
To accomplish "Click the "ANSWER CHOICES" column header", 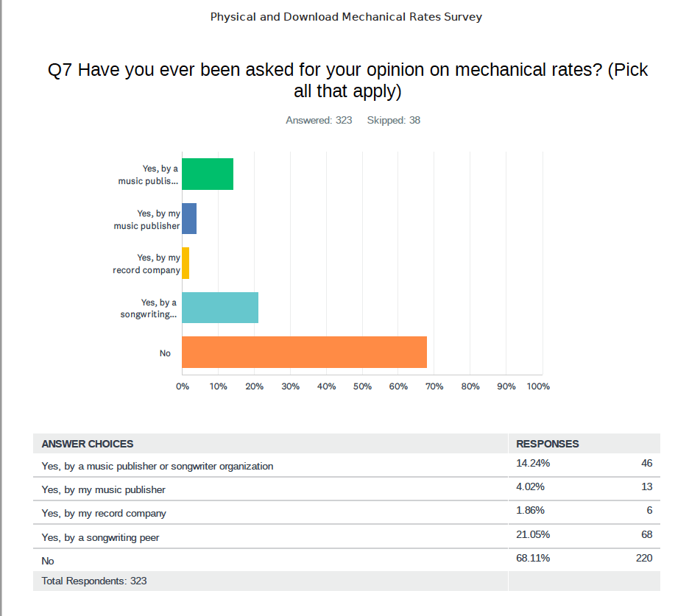I will pyautogui.click(x=88, y=444).
